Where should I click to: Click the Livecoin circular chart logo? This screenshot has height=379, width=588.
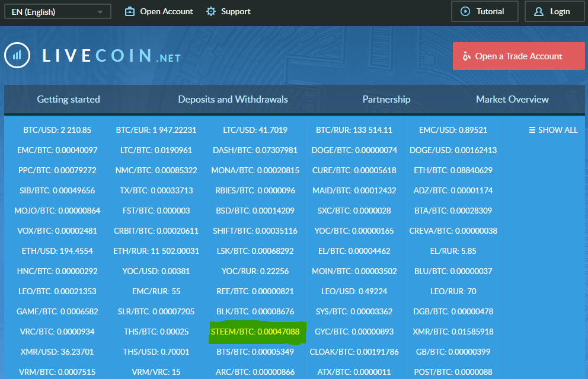[x=17, y=56]
